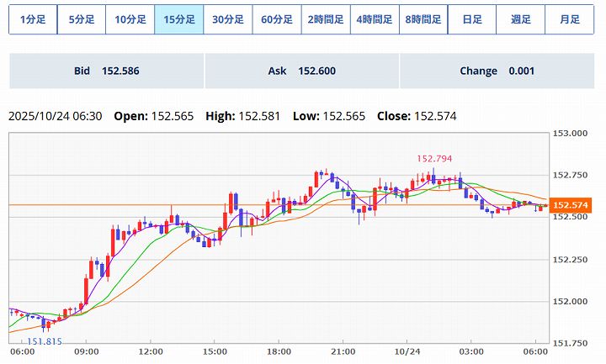Select the 5分足 chart interval
Screen dimensions: 606x364
click(x=82, y=19)
